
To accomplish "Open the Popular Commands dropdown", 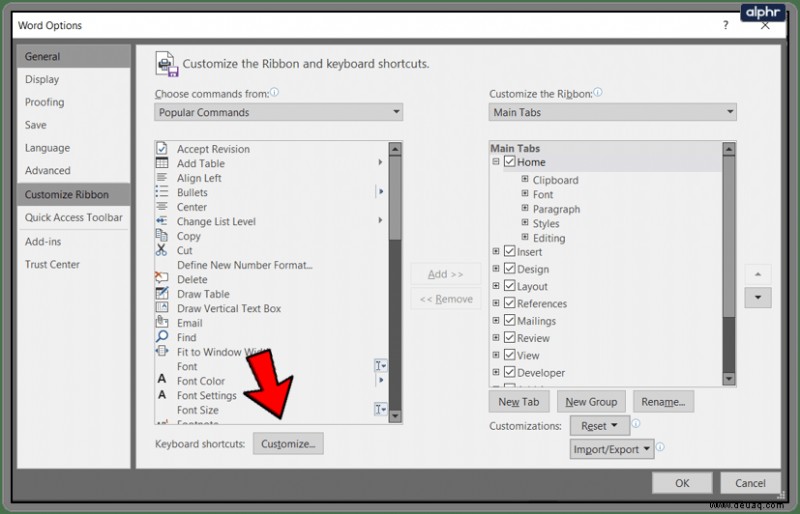I will [279, 112].
